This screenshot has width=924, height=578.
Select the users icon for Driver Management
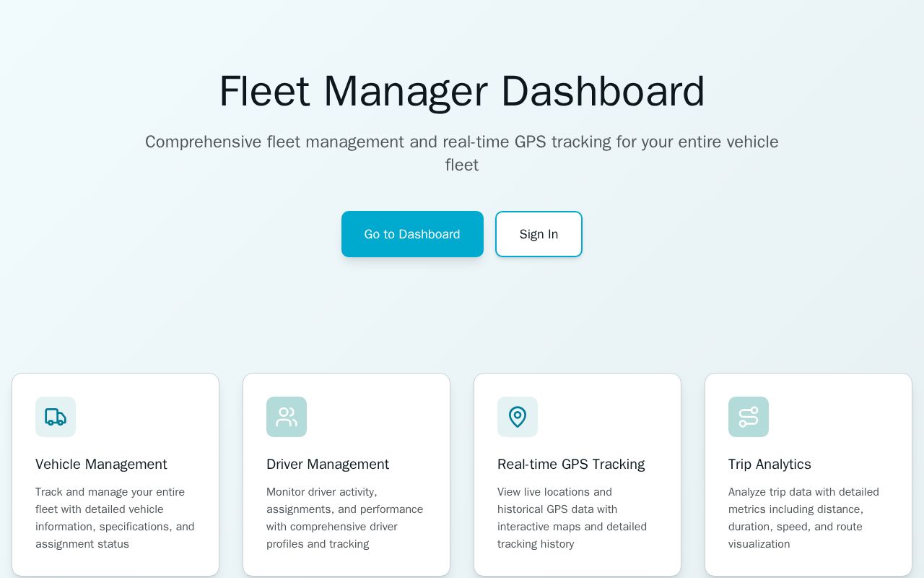pyautogui.click(x=287, y=417)
